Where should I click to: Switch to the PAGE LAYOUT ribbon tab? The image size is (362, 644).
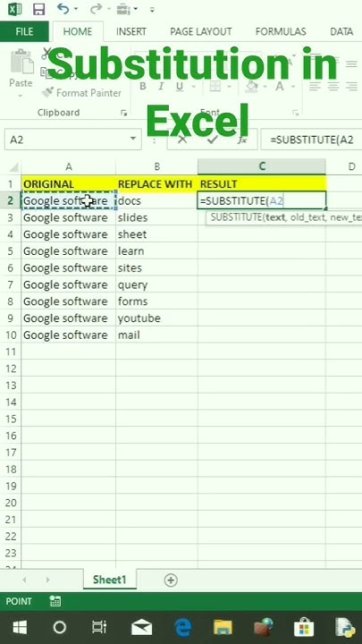tap(201, 31)
